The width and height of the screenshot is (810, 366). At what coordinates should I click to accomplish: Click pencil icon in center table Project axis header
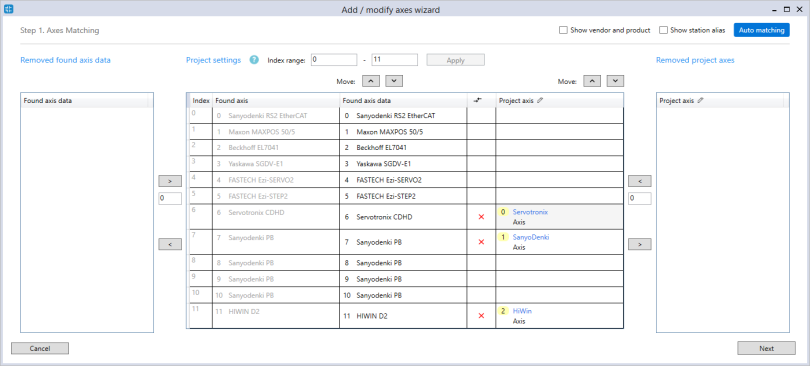[540, 101]
